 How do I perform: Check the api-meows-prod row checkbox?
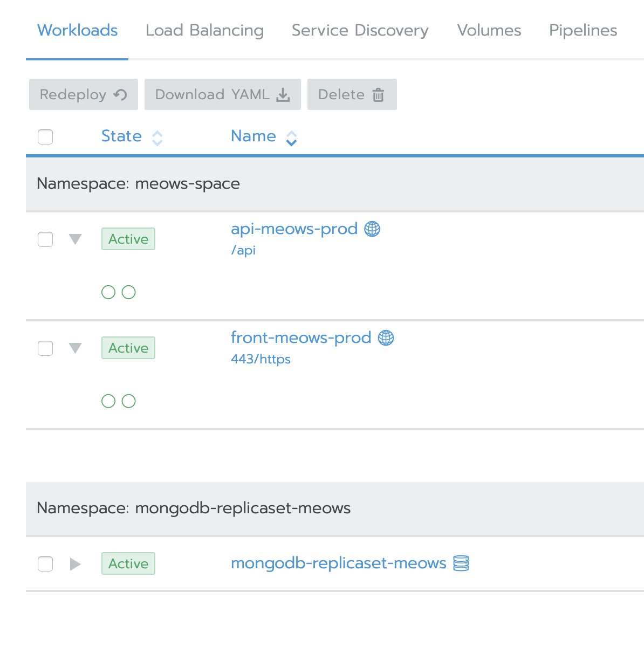pyautogui.click(x=45, y=239)
